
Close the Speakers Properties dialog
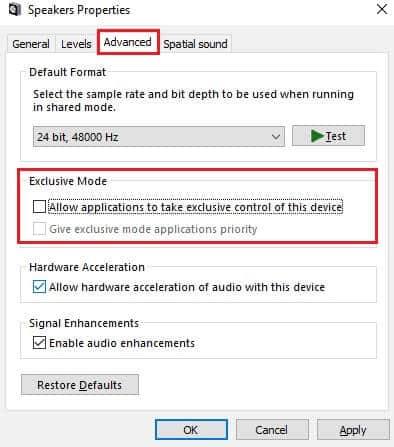(382, 9)
